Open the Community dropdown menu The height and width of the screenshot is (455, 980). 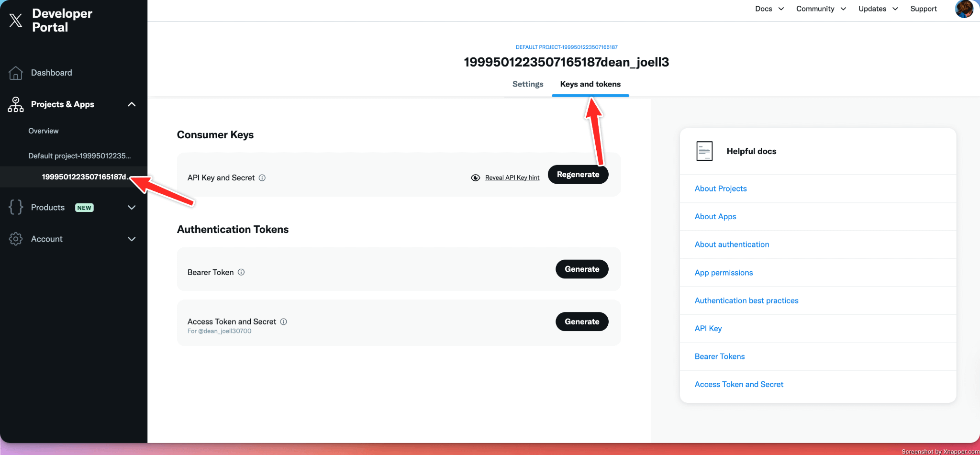[x=821, y=9]
